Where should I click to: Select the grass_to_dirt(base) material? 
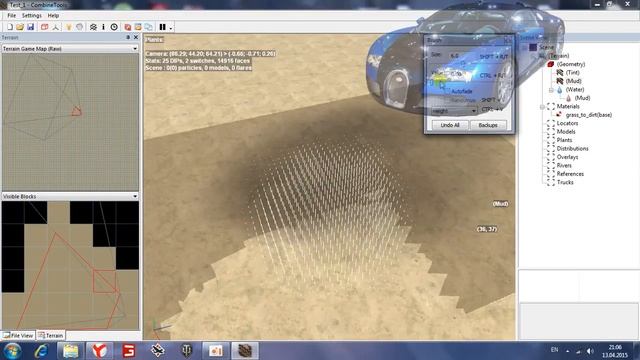point(589,115)
